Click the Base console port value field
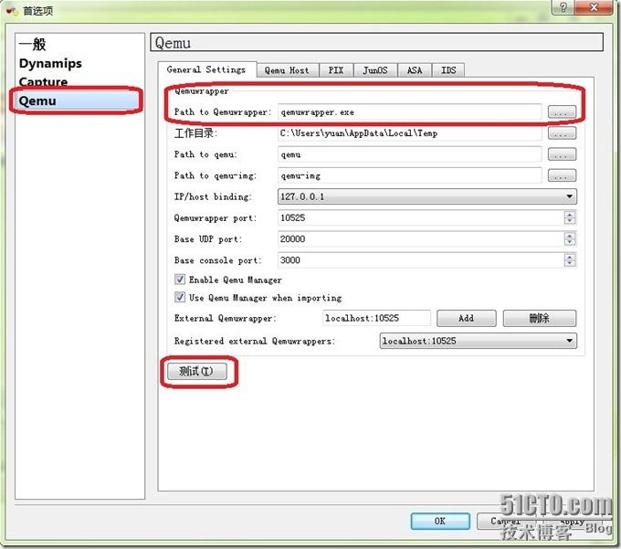Viewport: 621px width, 549px height. point(420,260)
